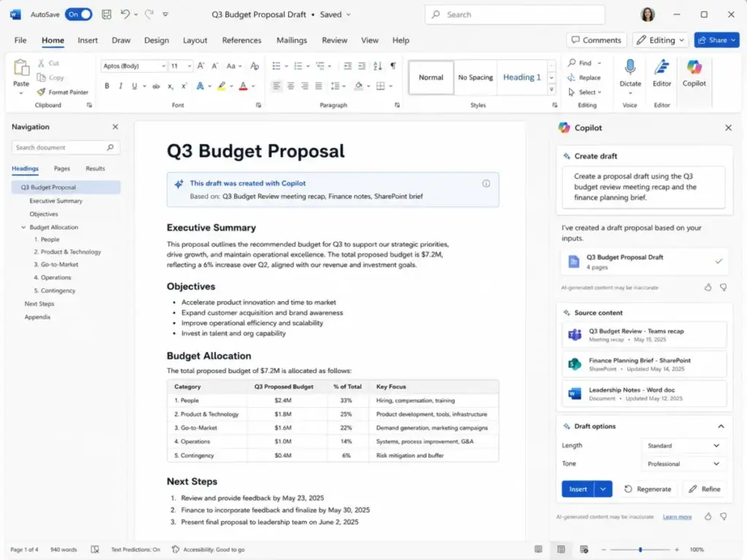Click the Dictate microphone icon
747x560 pixels.
[x=630, y=68]
